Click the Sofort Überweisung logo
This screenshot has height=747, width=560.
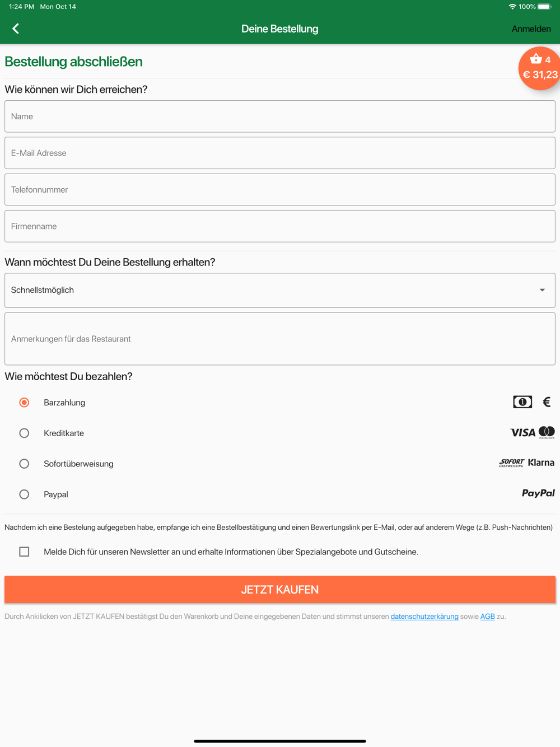(x=511, y=463)
